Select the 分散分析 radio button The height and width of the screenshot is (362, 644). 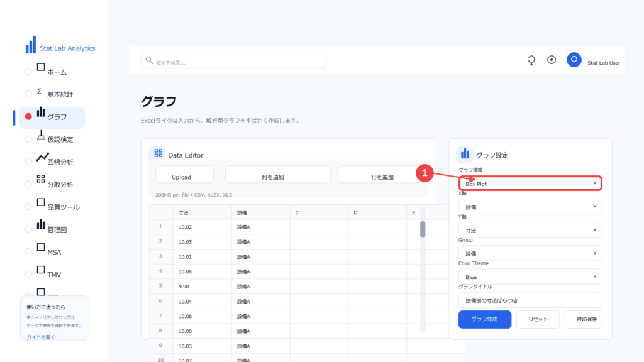tap(28, 184)
